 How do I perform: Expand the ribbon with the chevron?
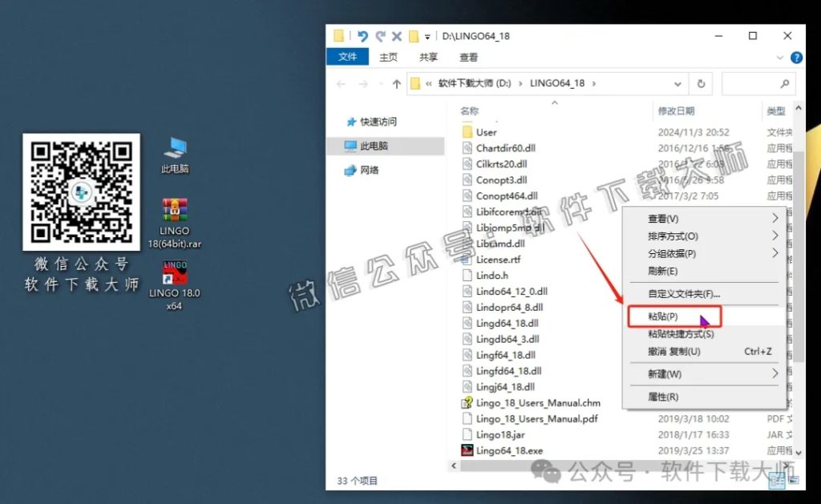(782, 58)
